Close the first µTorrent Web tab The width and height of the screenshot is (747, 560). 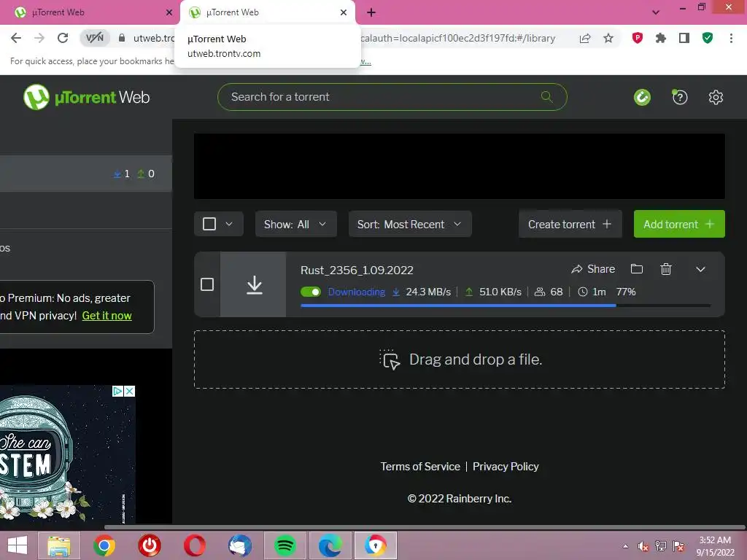pyautogui.click(x=169, y=12)
